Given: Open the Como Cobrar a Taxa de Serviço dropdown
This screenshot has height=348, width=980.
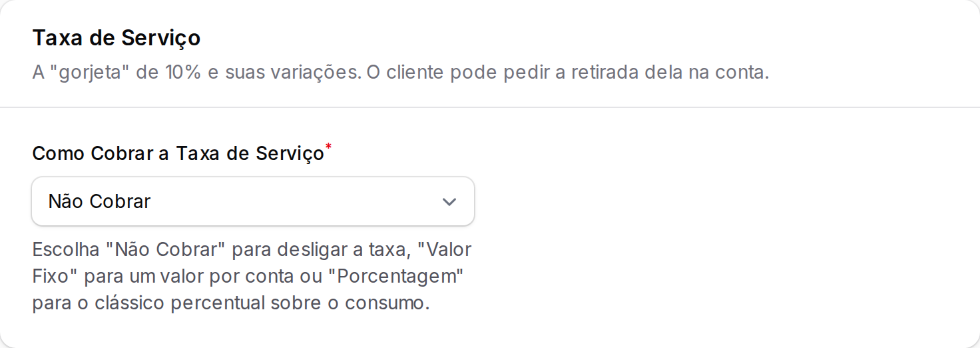Looking at the screenshot, I should (253, 201).
